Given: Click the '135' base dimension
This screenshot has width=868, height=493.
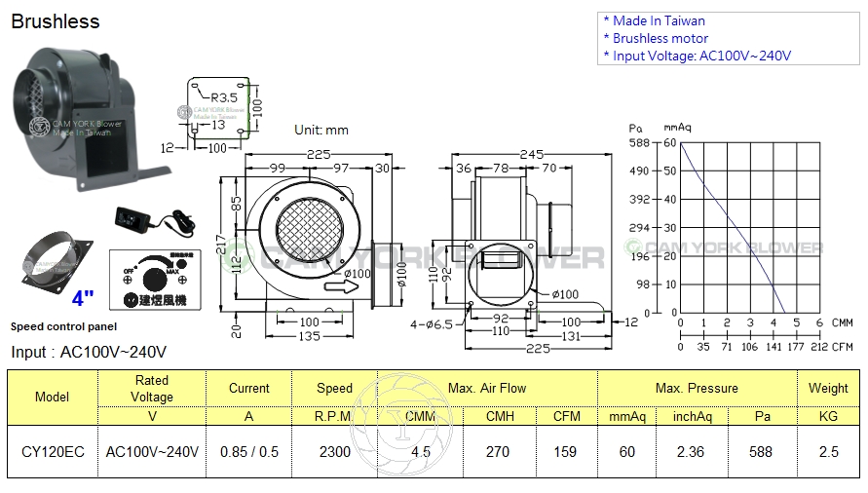Looking at the screenshot, I should [309, 336].
